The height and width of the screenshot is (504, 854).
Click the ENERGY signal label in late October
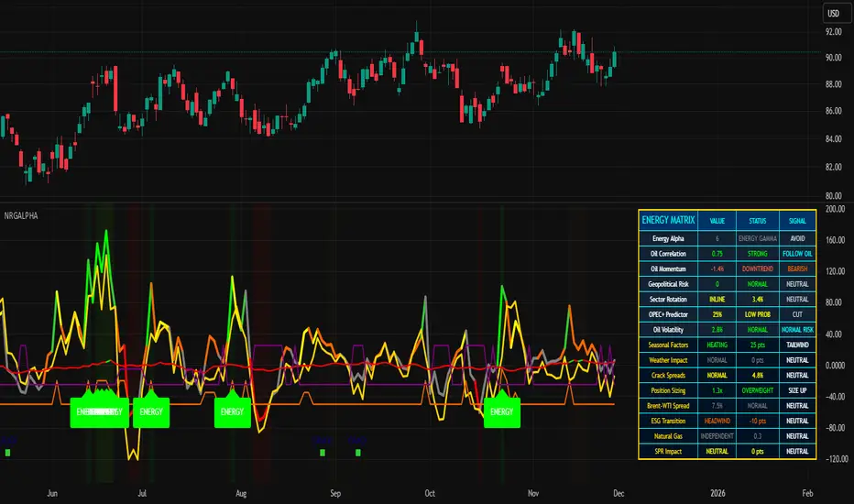(x=502, y=412)
